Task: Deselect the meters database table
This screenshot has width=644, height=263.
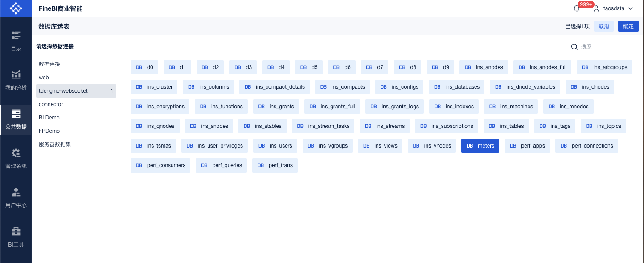Action: coord(480,146)
